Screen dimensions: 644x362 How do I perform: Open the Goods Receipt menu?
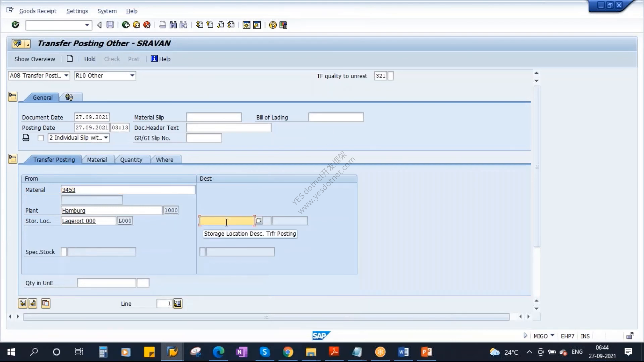[x=38, y=11]
